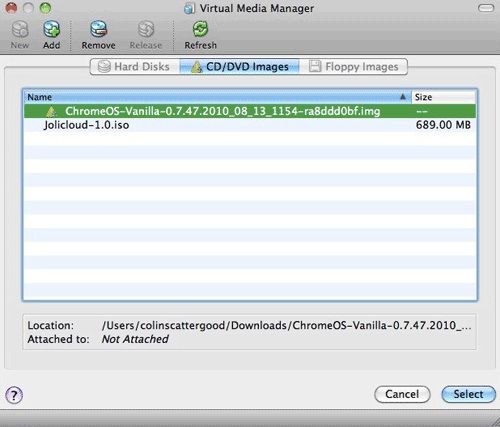
Task: Click the Not Attached status text
Action: [135, 339]
